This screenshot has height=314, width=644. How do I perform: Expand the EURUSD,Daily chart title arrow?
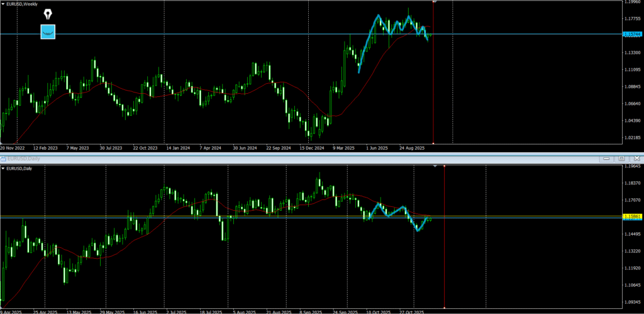click(x=3, y=169)
